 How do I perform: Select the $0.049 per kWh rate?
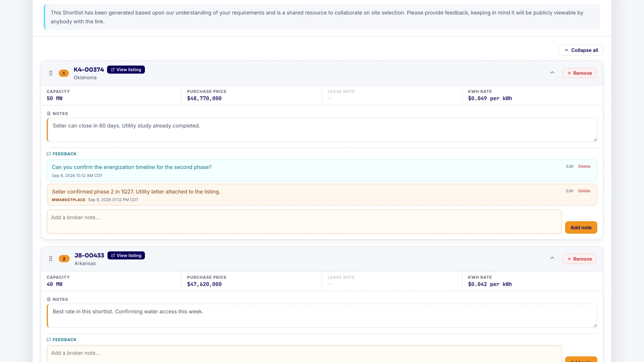[490, 99]
